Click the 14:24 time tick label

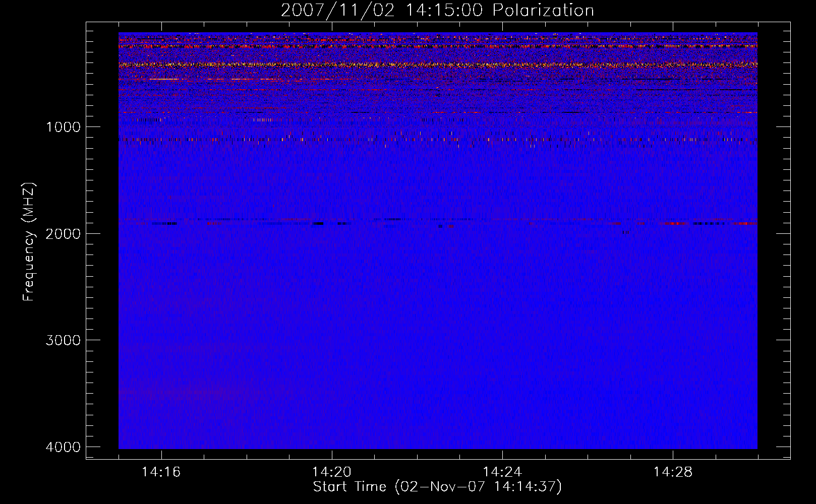tap(502, 472)
